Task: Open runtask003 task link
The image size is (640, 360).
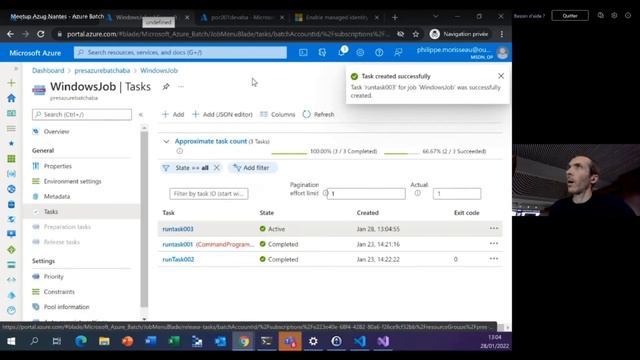Action: click(x=178, y=229)
